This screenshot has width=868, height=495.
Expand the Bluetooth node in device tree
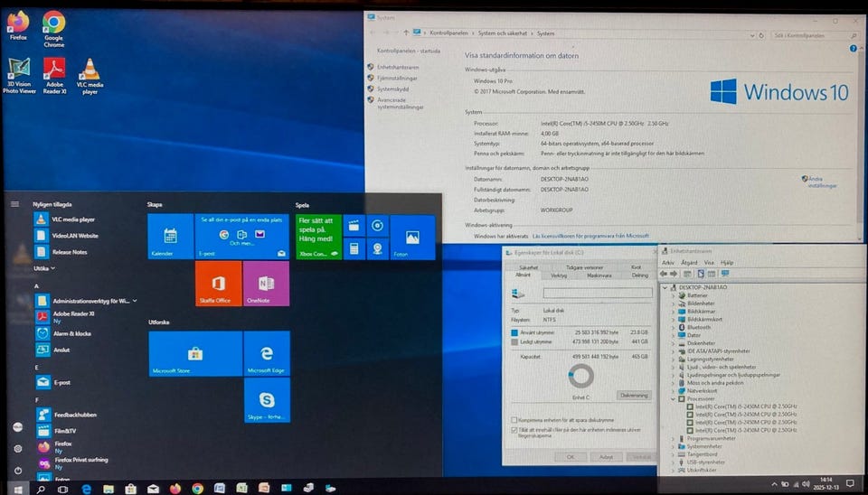pos(674,327)
